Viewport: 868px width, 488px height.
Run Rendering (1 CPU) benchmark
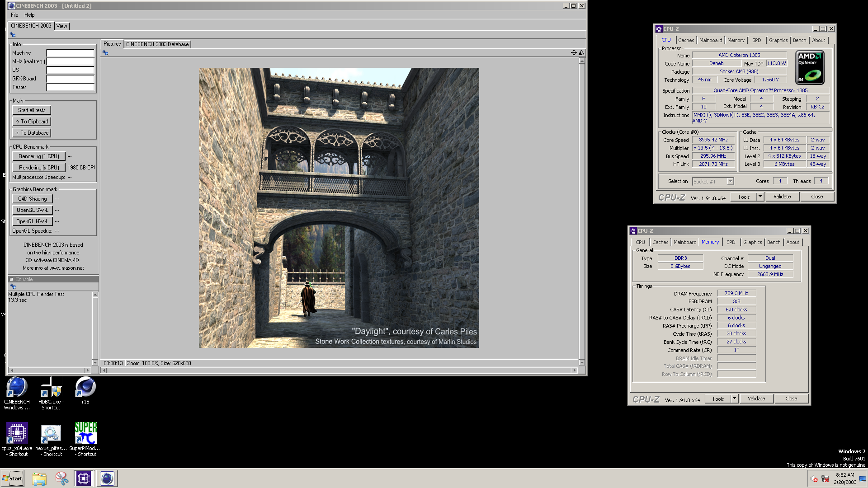click(x=39, y=156)
